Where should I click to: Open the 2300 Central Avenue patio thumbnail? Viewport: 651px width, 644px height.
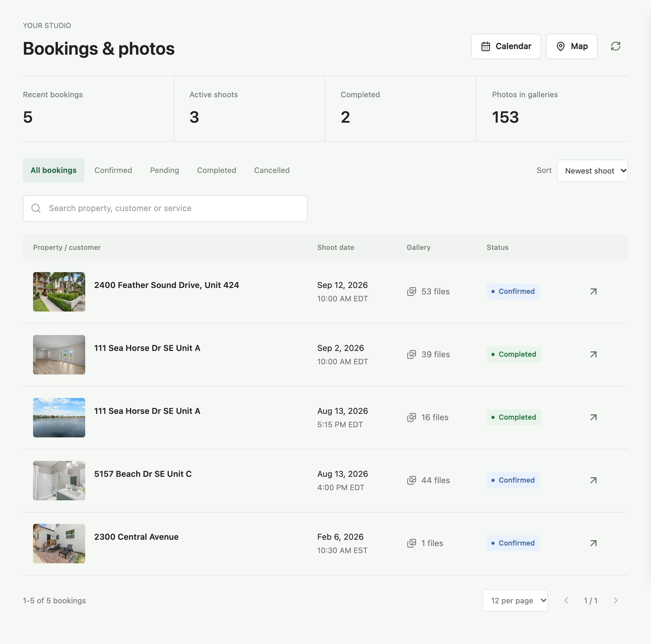click(59, 544)
